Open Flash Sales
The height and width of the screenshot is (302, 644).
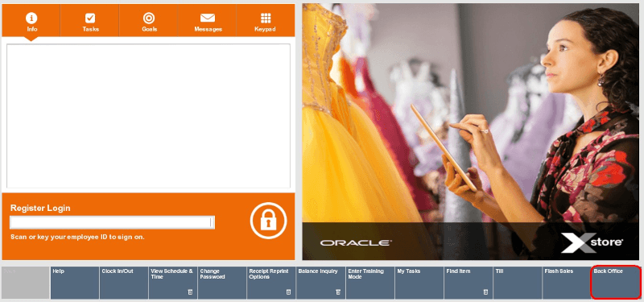[x=567, y=283]
